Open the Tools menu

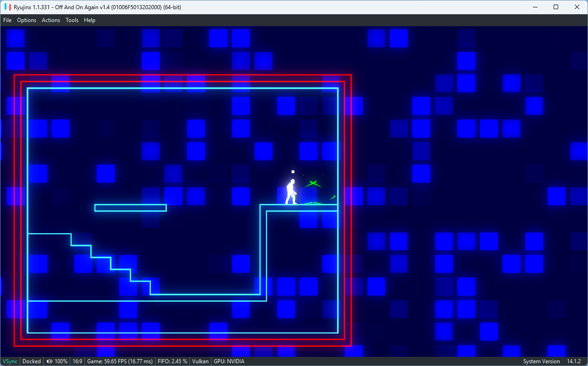72,20
